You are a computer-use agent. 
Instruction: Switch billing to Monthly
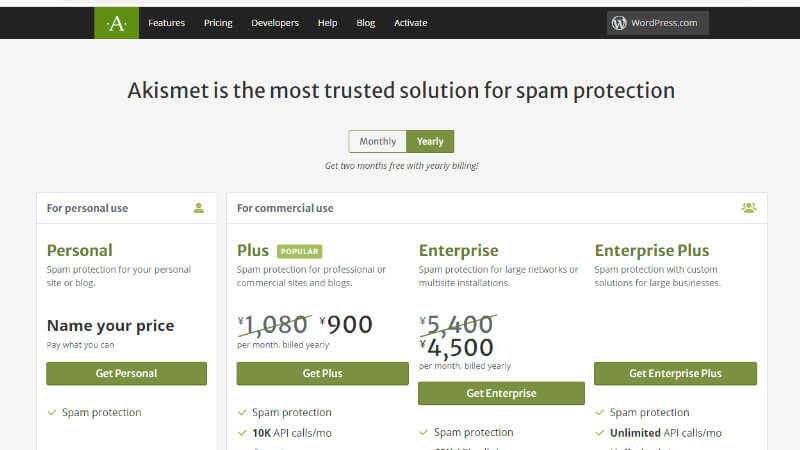378,141
